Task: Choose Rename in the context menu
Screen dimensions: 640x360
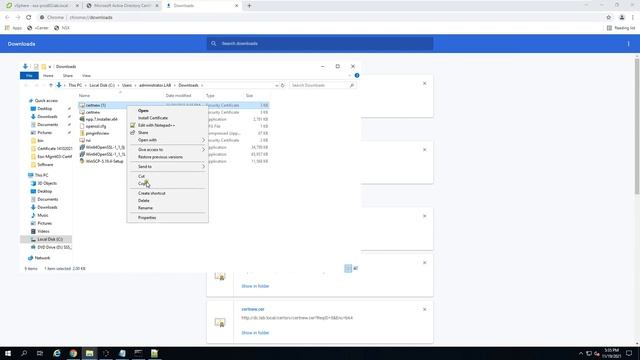Action: [x=145, y=208]
